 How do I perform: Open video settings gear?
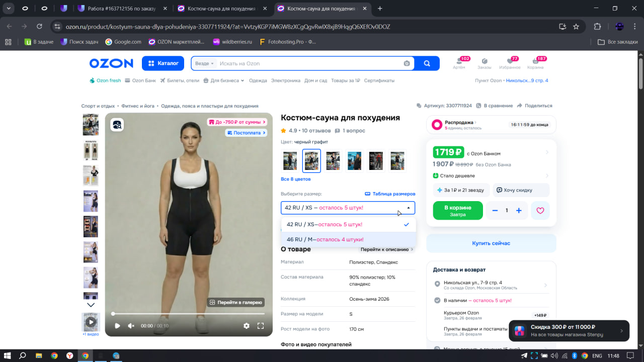pyautogui.click(x=247, y=326)
